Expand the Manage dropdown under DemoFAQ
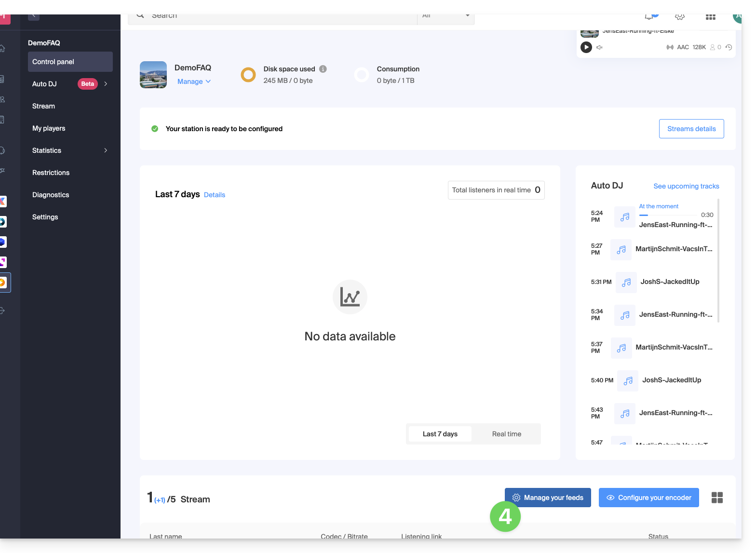This screenshot has height=553, width=756. point(194,81)
